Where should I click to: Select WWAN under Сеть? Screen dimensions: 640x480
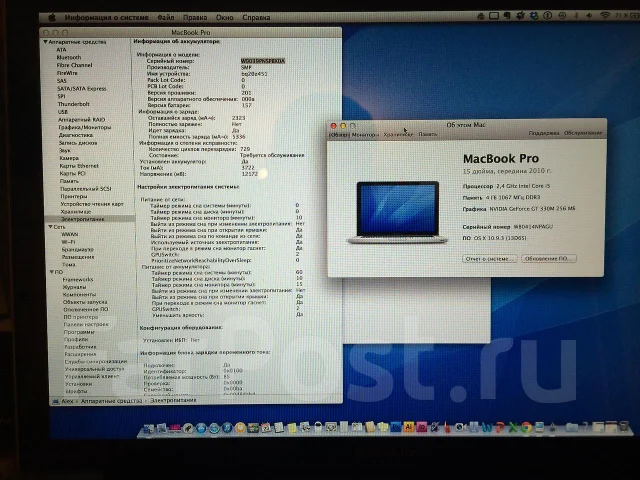(x=69, y=234)
